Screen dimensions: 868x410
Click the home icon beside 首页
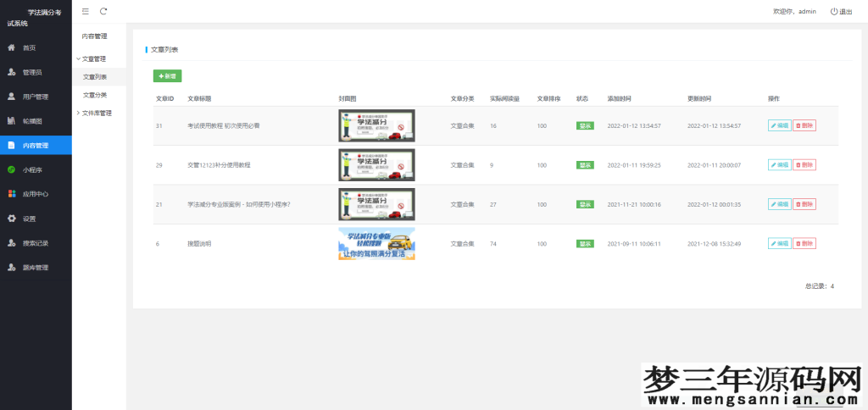(11, 47)
